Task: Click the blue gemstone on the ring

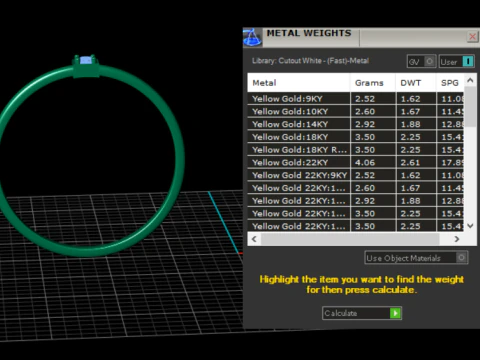Action: [x=86, y=60]
